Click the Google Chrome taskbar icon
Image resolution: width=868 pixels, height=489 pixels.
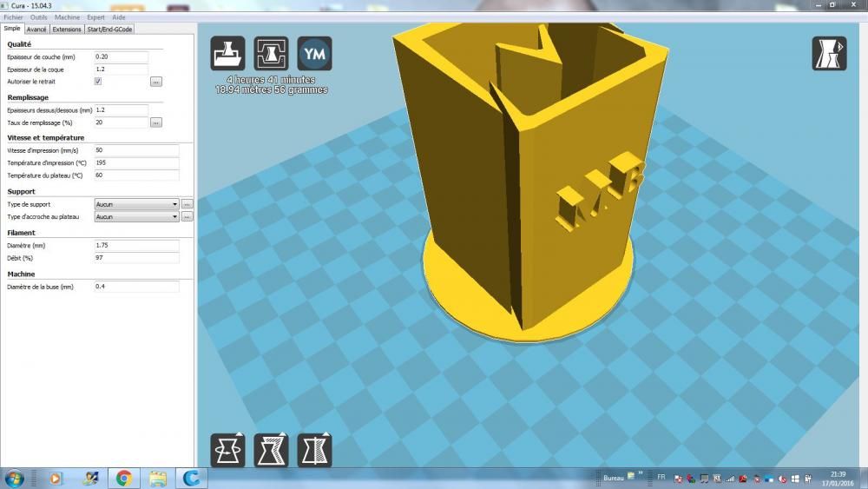click(x=124, y=478)
